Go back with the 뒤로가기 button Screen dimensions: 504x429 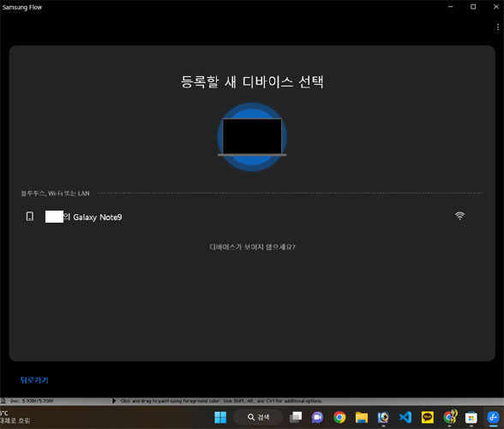point(34,380)
